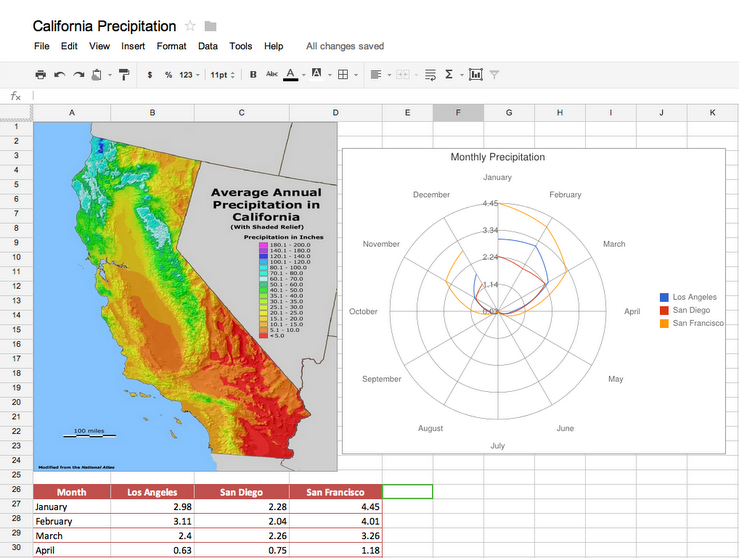
Task: Apply strikethrough to text
Action: click(271, 74)
